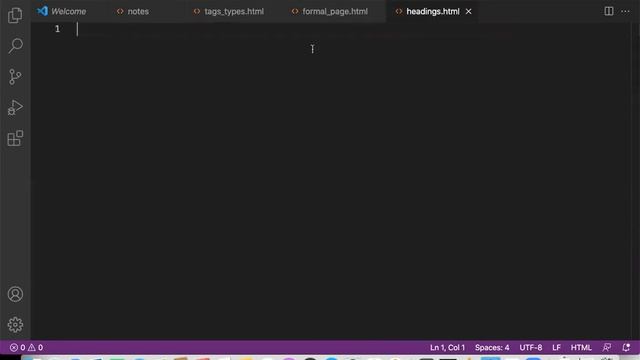Select the headings.html tab
The height and width of the screenshot is (360, 640).
click(433, 11)
